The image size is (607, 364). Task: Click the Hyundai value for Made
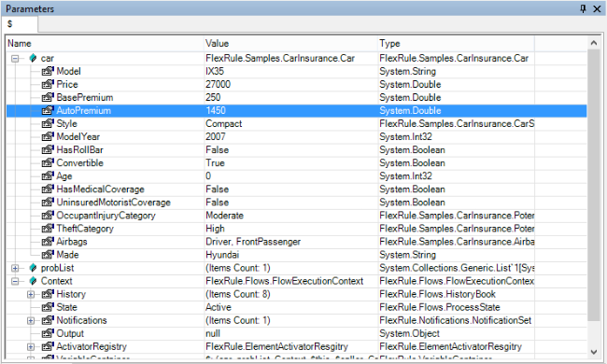pyautogui.click(x=222, y=256)
